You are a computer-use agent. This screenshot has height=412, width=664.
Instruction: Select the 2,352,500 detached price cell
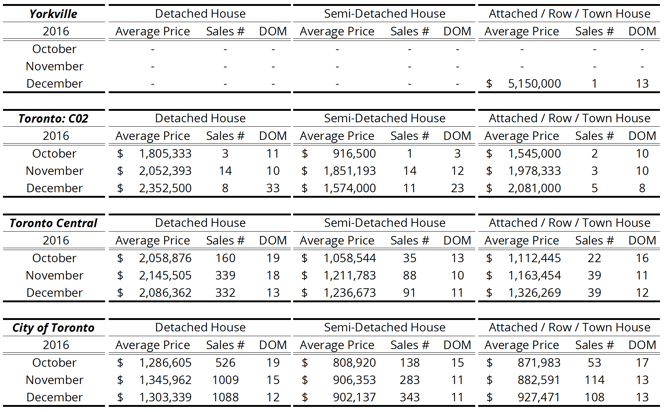165,188
